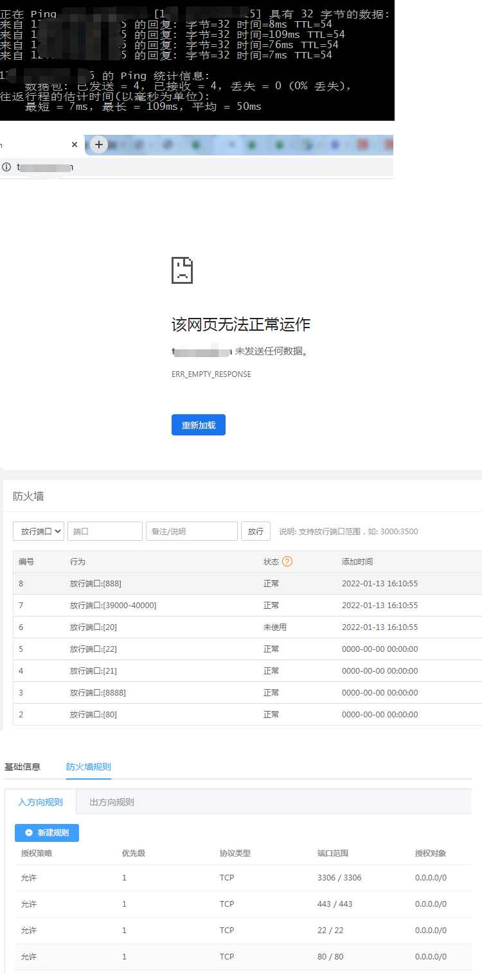Click the 协议类型 column header
The width and height of the screenshot is (482, 980).
(x=235, y=853)
